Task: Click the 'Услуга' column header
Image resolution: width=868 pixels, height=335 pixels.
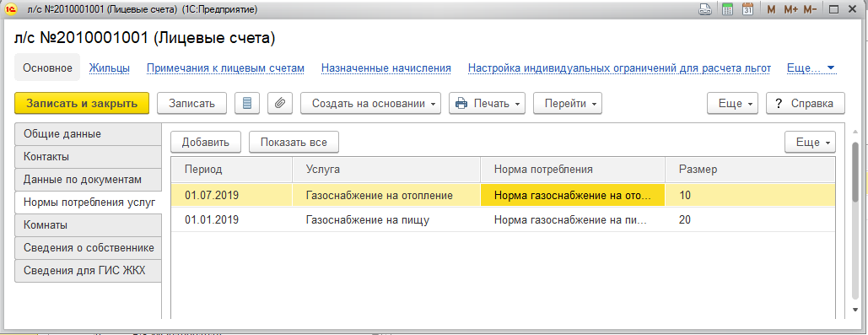Action: click(386, 170)
